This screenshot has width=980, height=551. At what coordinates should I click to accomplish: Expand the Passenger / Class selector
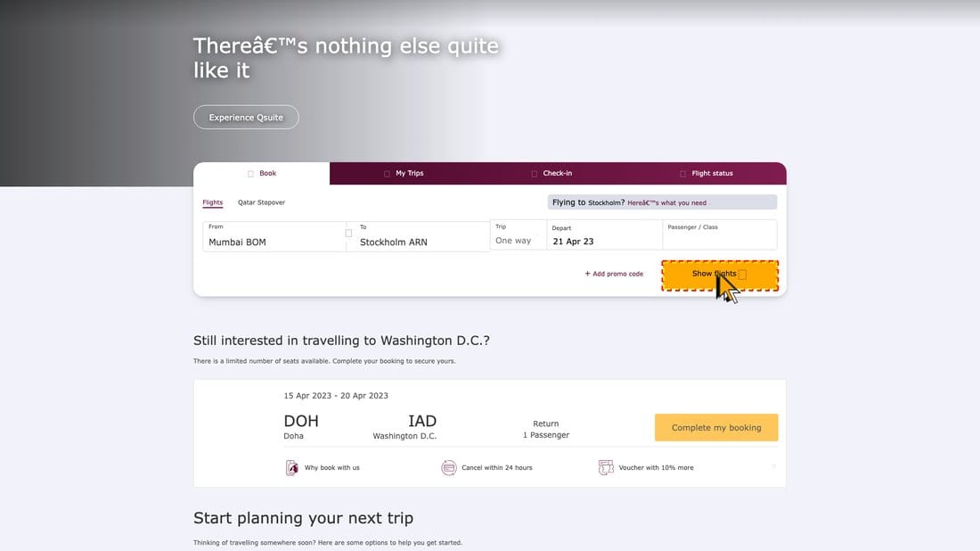coord(719,235)
